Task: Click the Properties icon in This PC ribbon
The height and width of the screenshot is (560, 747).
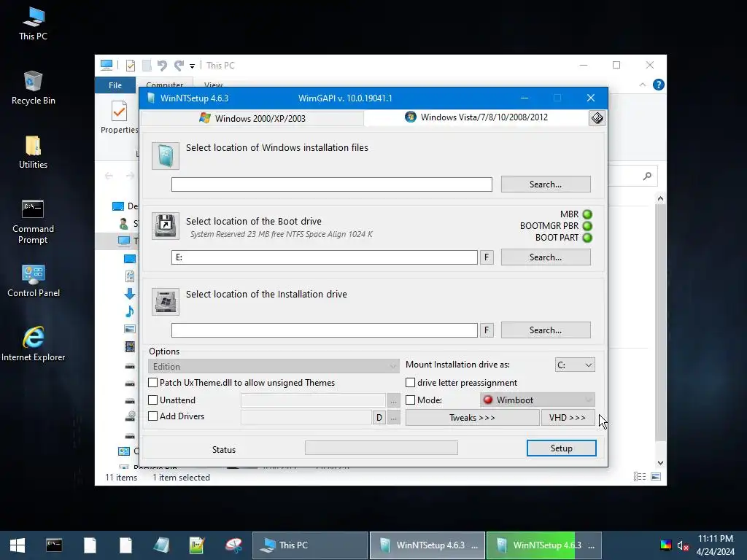Action: click(119, 117)
